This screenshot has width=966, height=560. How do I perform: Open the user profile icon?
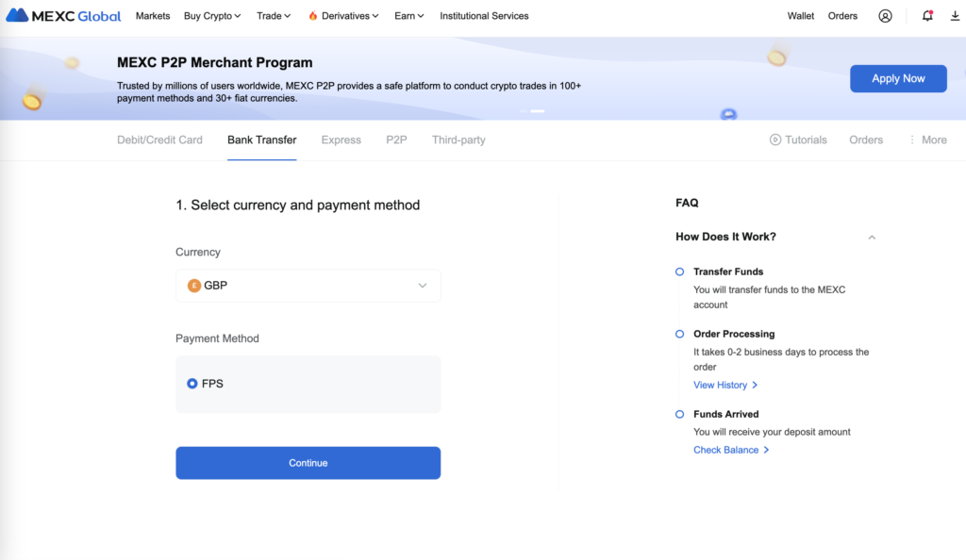[x=885, y=16]
